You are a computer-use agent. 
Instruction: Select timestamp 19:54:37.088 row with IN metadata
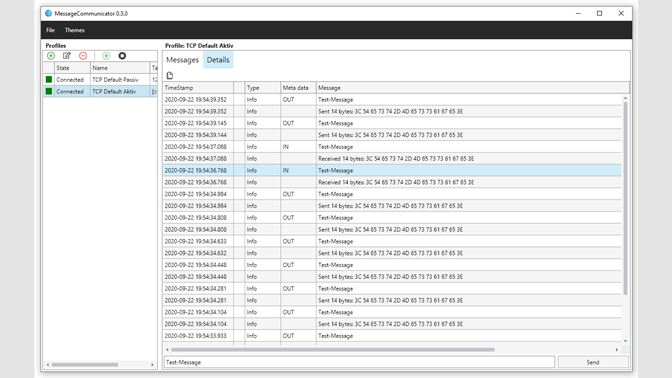[195, 147]
